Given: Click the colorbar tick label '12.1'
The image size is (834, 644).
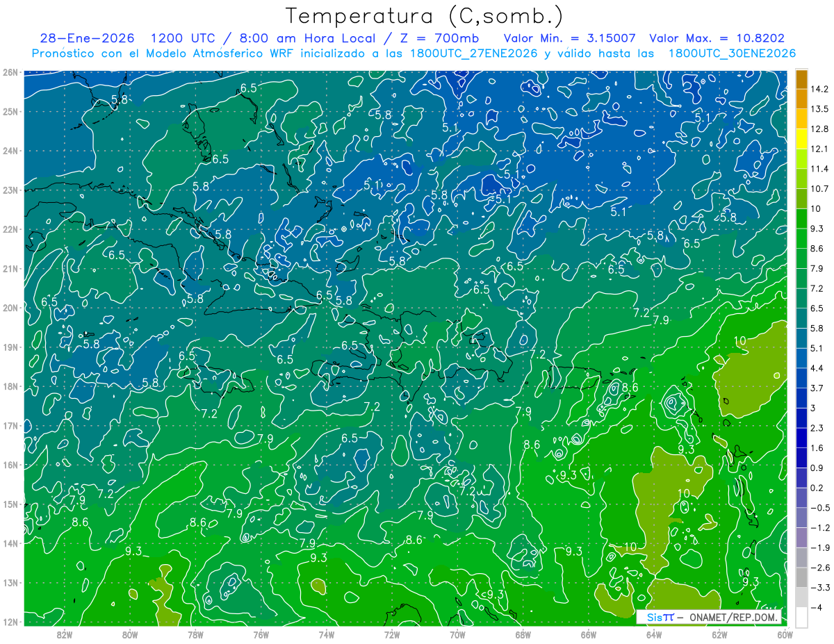Looking at the screenshot, I should coord(821,149).
